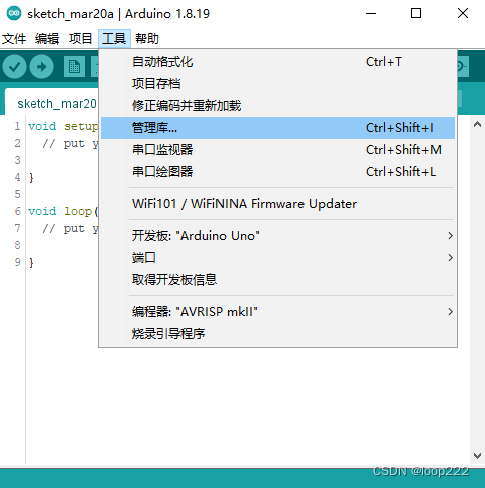Open 串口监视器 serial monitor
The width and height of the screenshot is (485, 488).
pos(278,150)
